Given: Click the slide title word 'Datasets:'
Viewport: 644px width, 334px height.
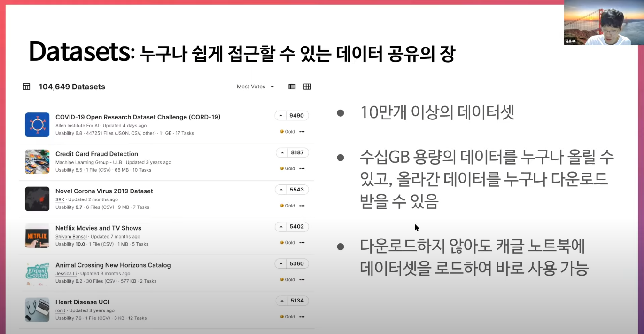Looking at the screenshot, I should 82,52.
